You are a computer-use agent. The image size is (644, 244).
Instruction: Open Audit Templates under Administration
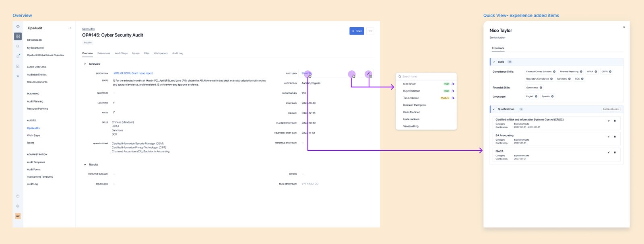pos(36,162)
